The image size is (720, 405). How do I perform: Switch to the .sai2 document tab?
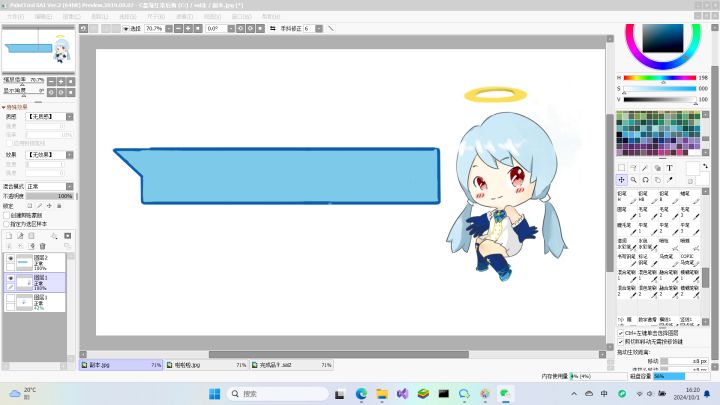(x=292, y=365)
